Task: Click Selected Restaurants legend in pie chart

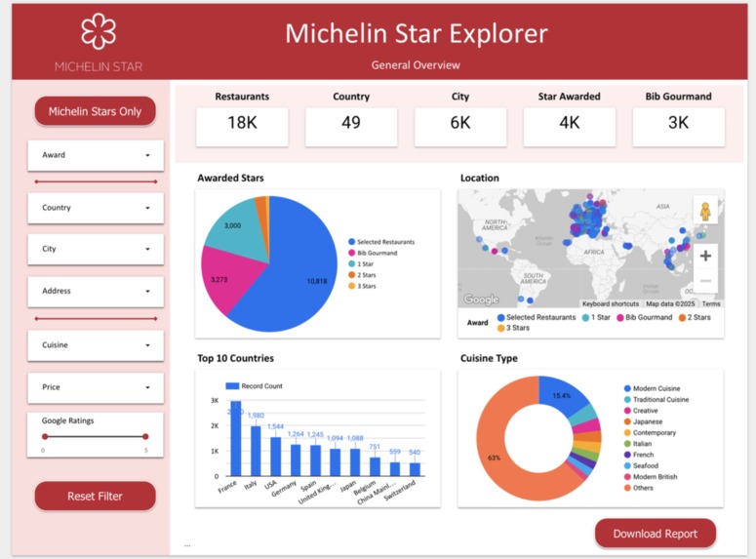Action: click(x=381, y=242)
